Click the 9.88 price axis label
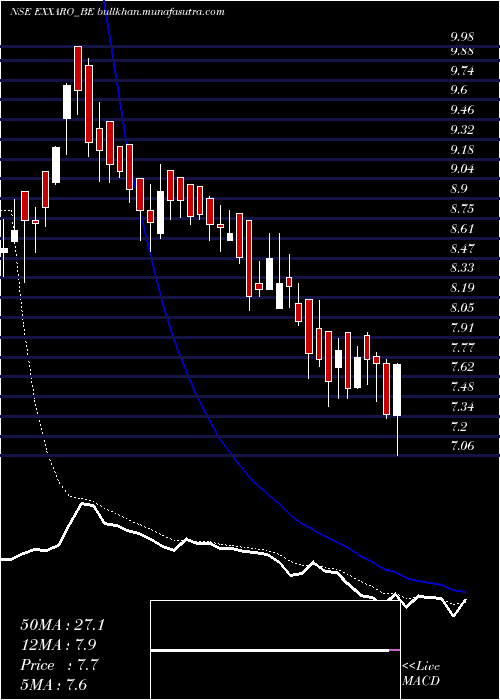This screenshot has width=500, height=700. coord(462,51)
